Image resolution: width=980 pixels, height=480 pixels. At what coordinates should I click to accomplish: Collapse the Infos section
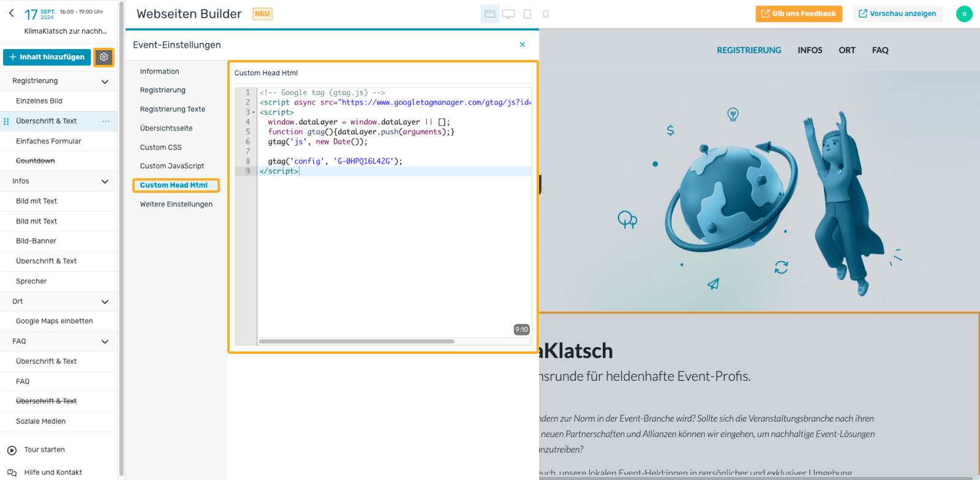105,181
